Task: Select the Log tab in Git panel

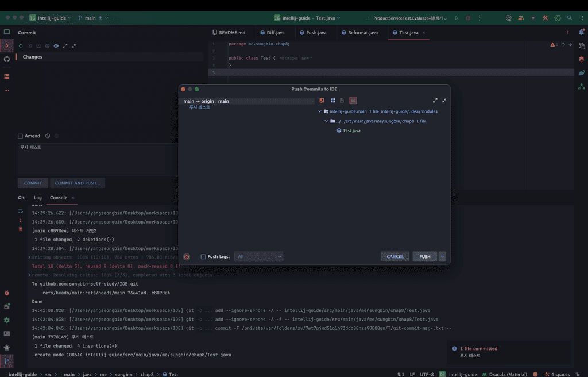Action: click(38, 198)
